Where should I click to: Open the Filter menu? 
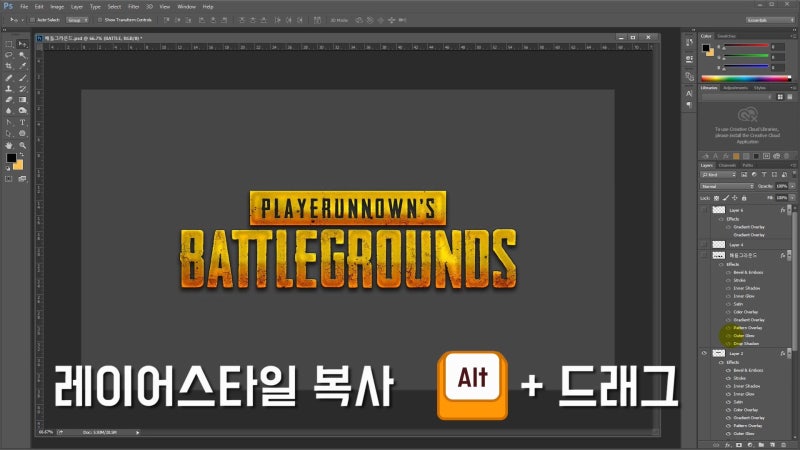[134, 7]
